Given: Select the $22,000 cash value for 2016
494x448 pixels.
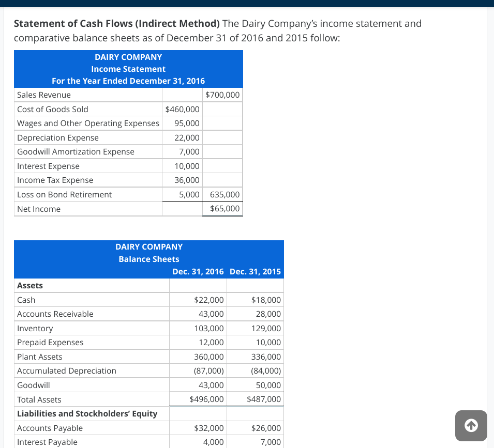Looking at the screenshot, I should (x=209, y=300).
